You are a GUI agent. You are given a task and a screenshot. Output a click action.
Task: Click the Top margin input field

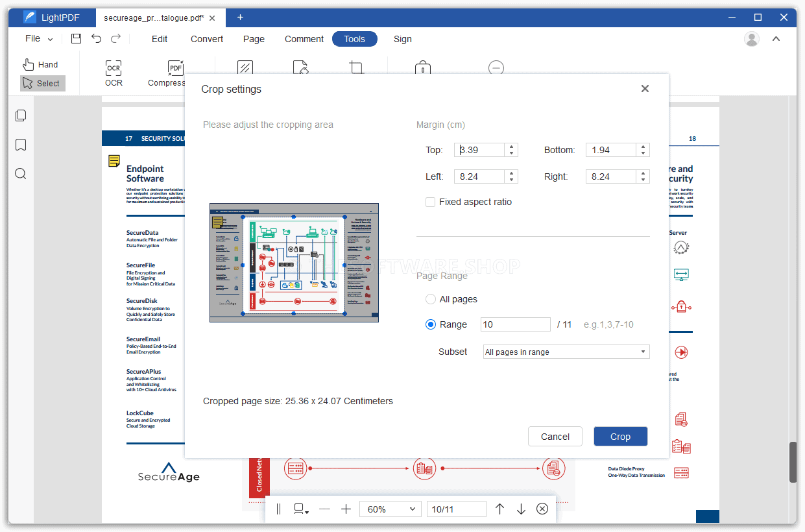[x=480, y=150]
